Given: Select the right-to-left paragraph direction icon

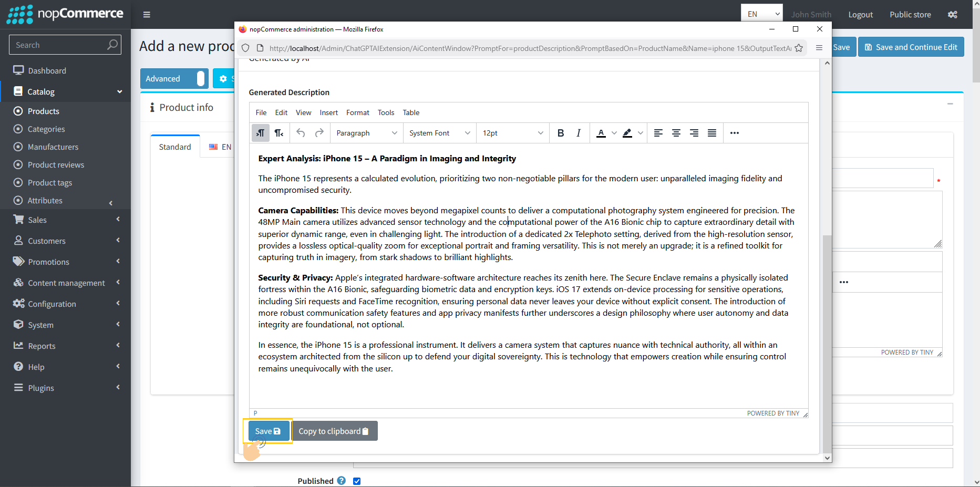Looking at the screenshot, I should [x=279, y=133].
